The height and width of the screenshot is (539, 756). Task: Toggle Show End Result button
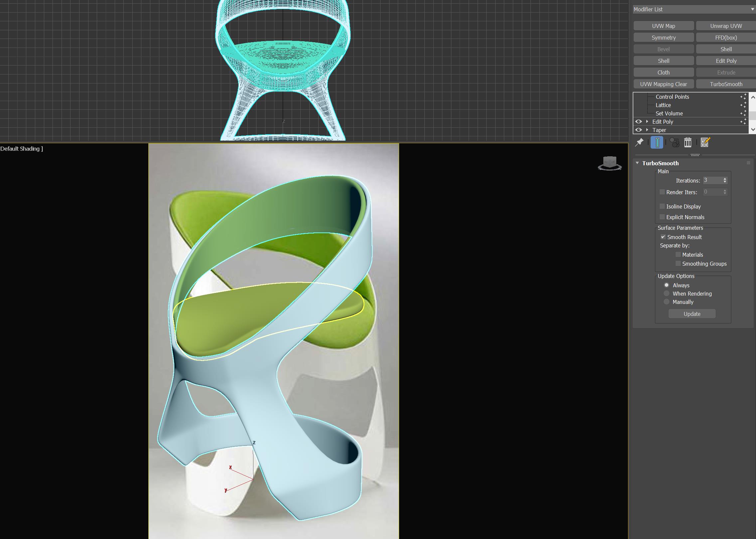point(657,142)
